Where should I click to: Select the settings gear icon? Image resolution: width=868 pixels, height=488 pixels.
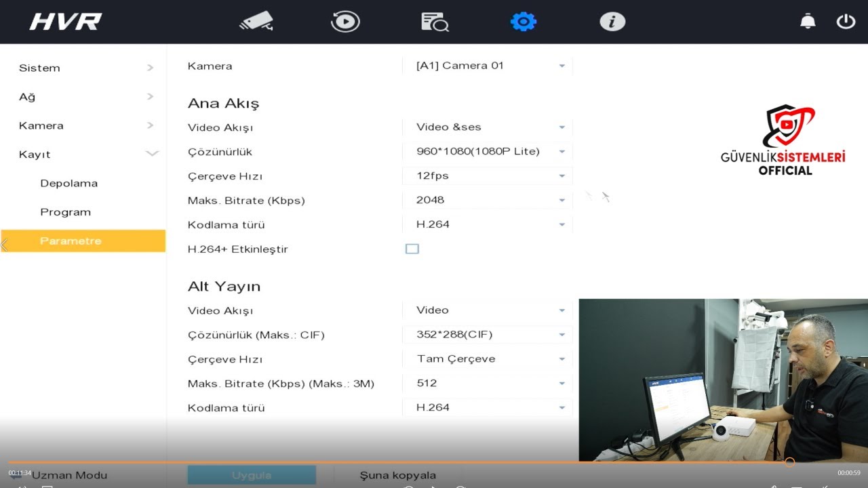pos(524,22)
